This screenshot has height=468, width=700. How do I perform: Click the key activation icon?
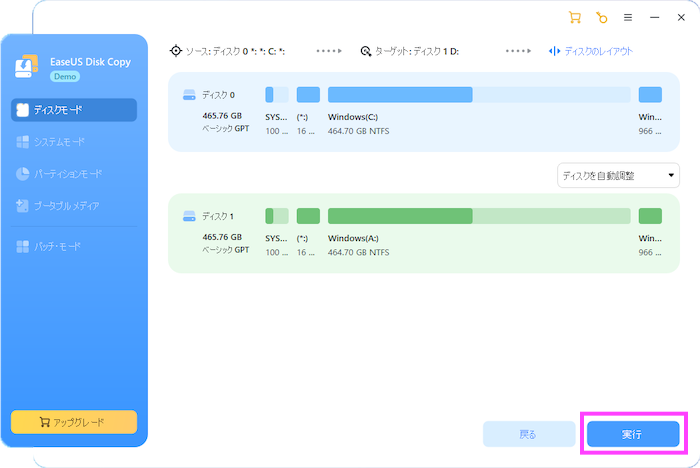[601, 17]
